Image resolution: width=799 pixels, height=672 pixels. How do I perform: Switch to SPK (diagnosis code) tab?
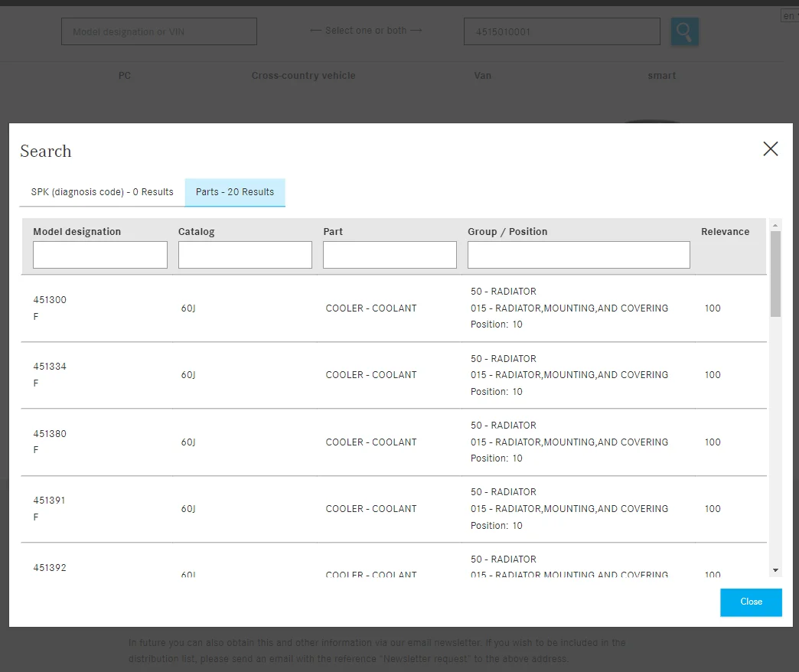(x=103, y=192)
